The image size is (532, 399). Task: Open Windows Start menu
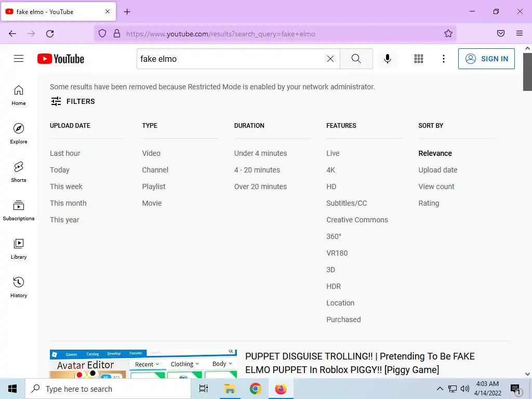click(x=12, y=389)
